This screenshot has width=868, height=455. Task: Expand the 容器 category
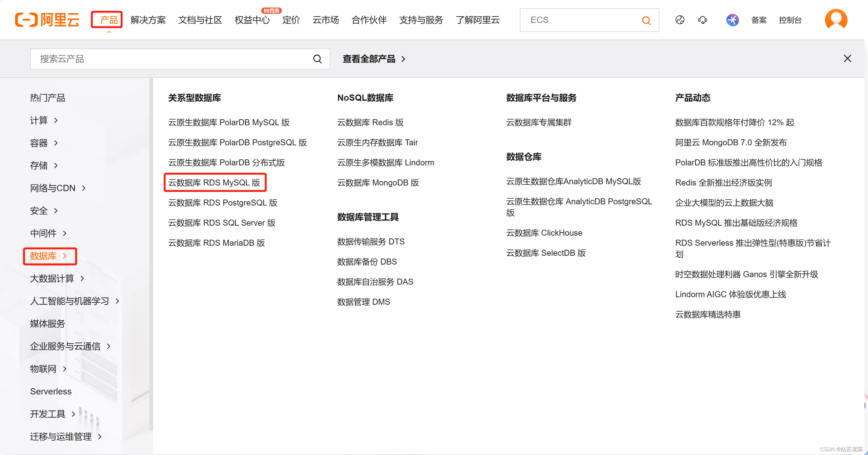(x=44, y=143)
